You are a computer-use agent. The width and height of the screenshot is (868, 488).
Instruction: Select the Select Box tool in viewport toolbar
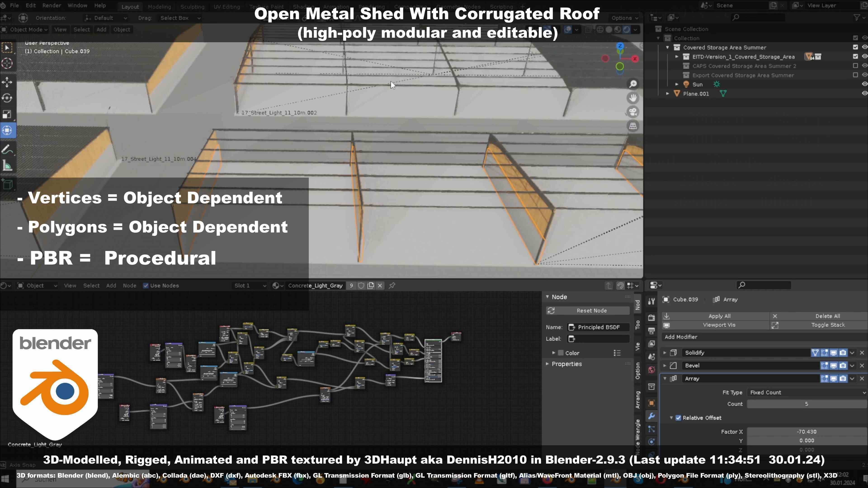point(7,47)
